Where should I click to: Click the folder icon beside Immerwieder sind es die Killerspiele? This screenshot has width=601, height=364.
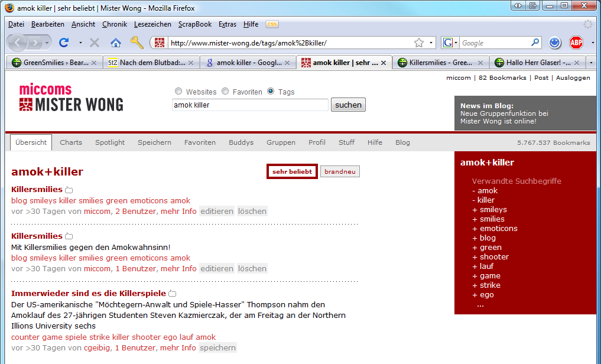pyautogui.click(x=173, y=294)
